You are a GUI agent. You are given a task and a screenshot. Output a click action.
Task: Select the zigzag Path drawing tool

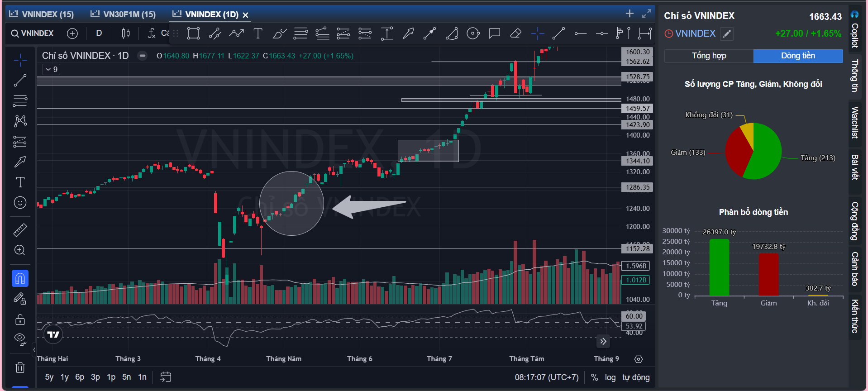(x=236, y=33)
